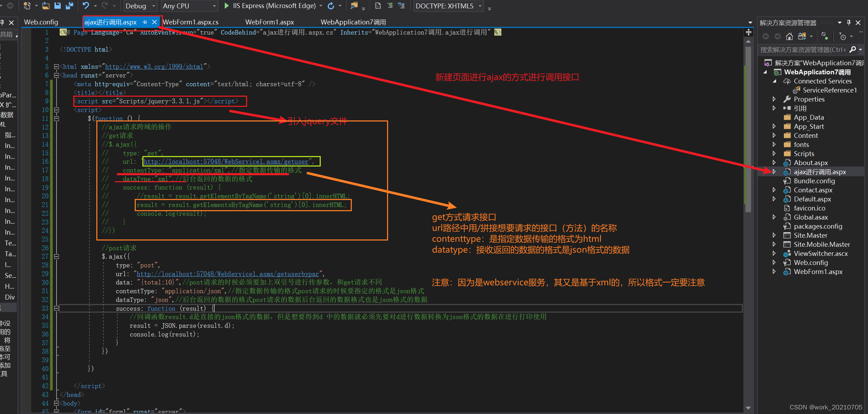
Task: Open the DOCTYPE: XHTML5 dropdown
Action: click(449, 6)
